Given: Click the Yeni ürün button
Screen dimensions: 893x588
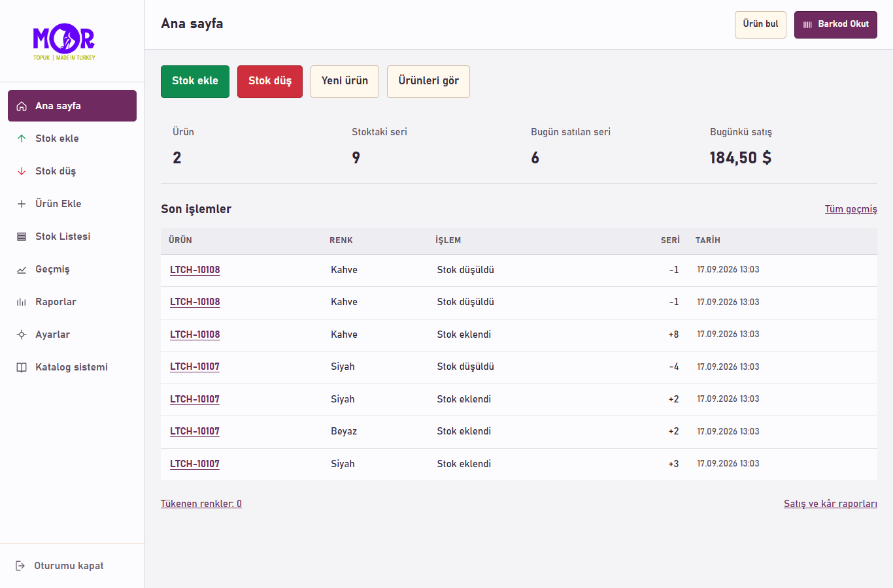Looking at the screenshot, I should click(345, 82).
